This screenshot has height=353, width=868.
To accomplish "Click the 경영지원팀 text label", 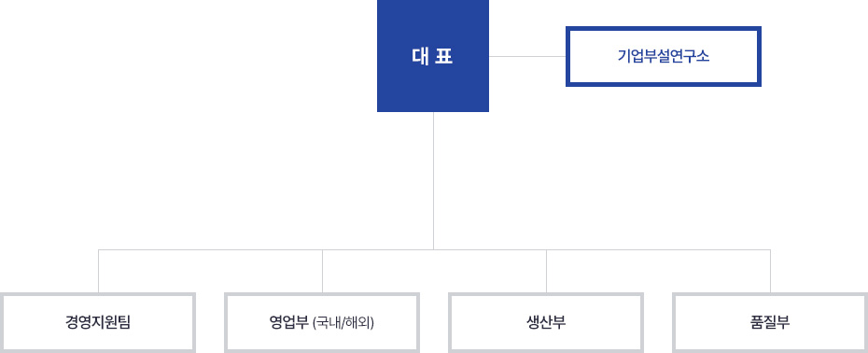I will (x=98, y=322).
